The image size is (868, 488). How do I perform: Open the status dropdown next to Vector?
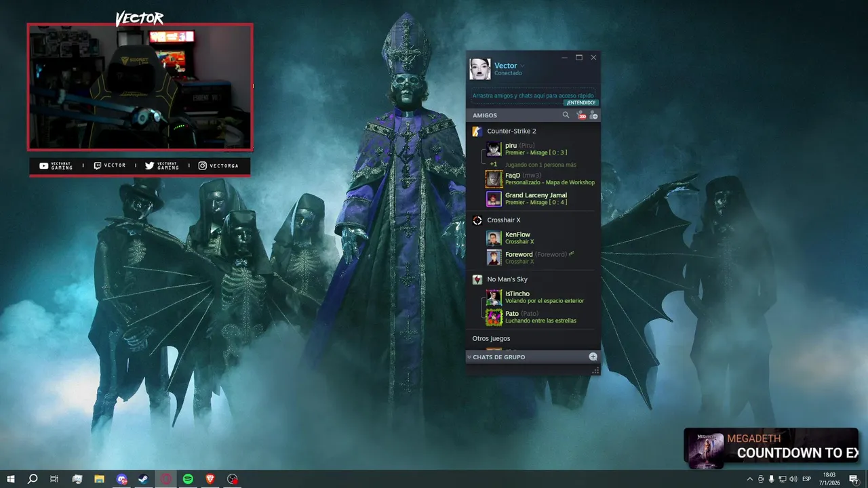click(x=522, y=66)
